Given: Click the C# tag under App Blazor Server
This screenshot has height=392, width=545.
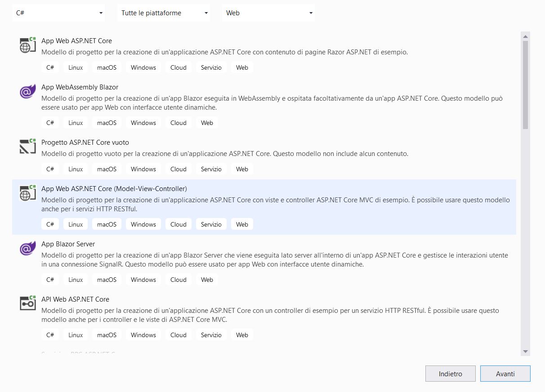Looking at the screenshot, I should point(50,280).
